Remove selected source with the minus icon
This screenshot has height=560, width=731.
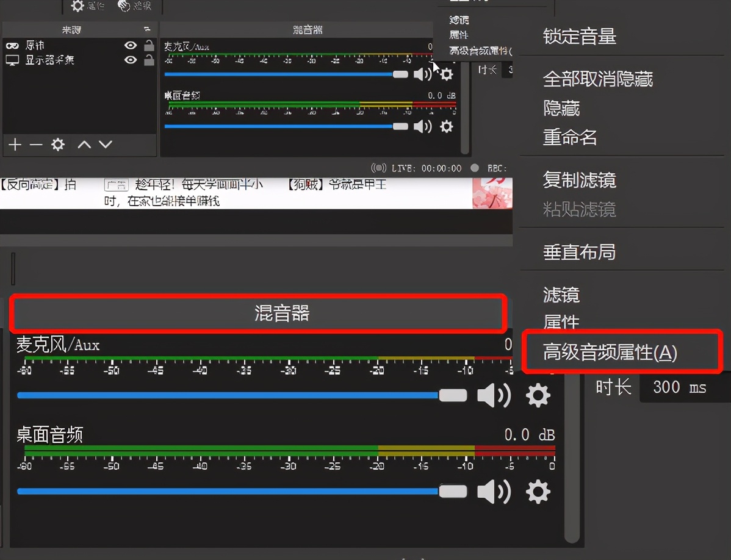pyautogui.click(x=35, y=145)
